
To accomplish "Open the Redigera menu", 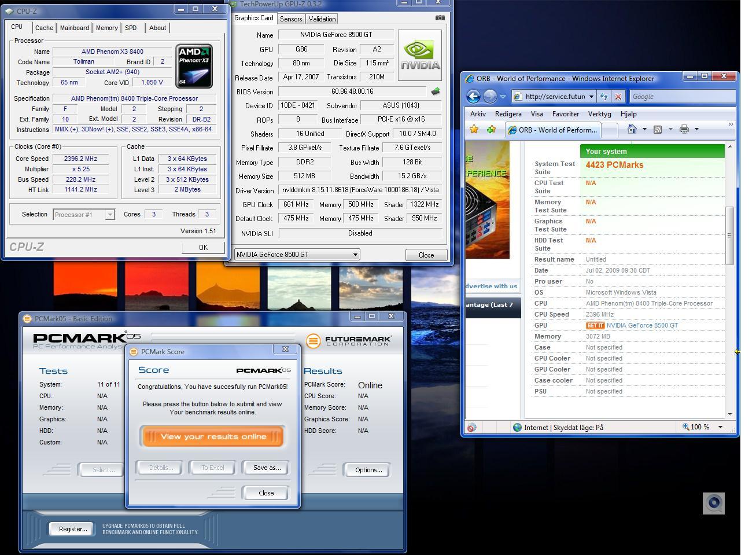I will 508,114.
